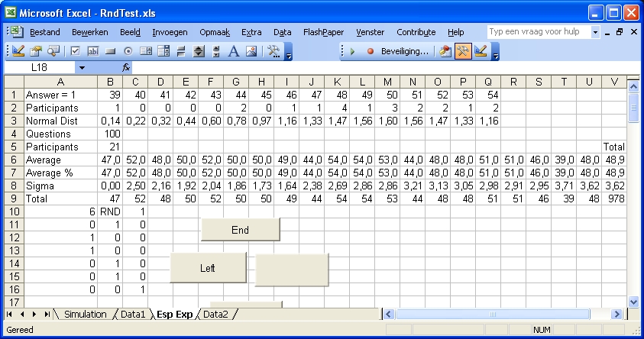Screen dimensions: 644x339
Task: Click the horizontal scrollbar thumb
Action: pyautogui.click(x=493, y=315)
